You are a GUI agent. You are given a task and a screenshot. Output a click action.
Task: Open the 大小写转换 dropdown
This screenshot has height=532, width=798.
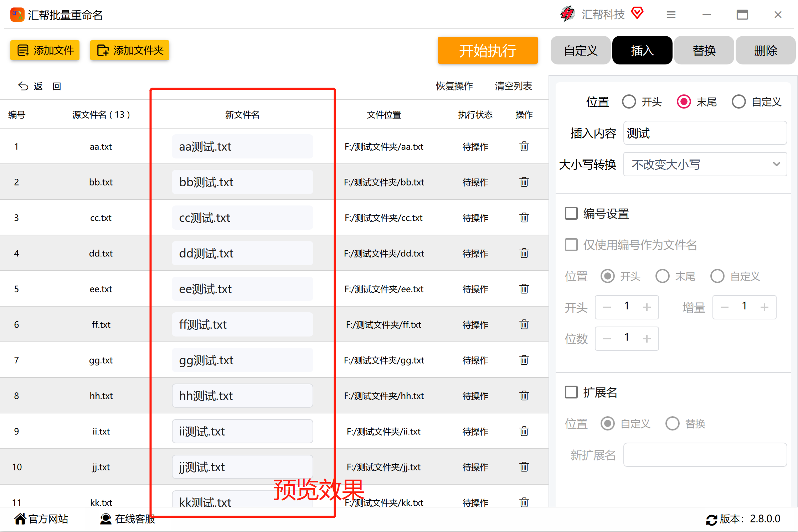click(705, 164)
